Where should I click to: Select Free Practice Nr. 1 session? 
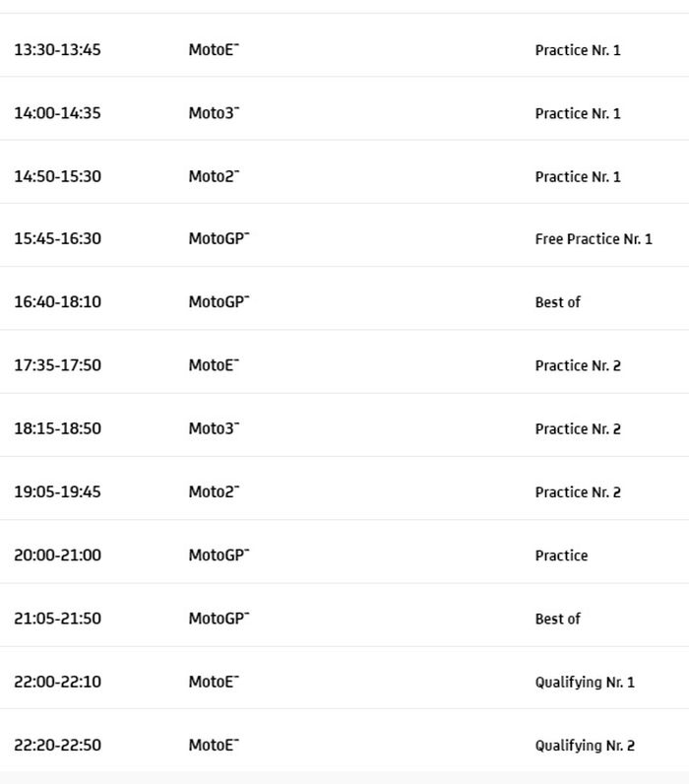point(594,239)
